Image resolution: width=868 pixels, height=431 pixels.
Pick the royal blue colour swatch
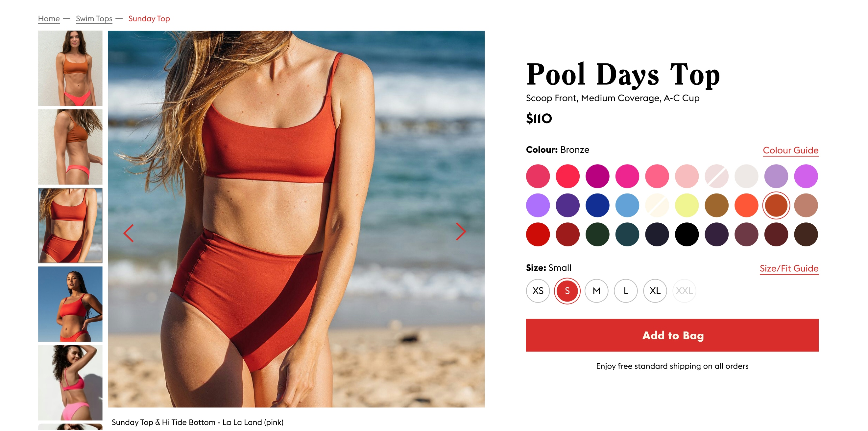click(597, 205)
